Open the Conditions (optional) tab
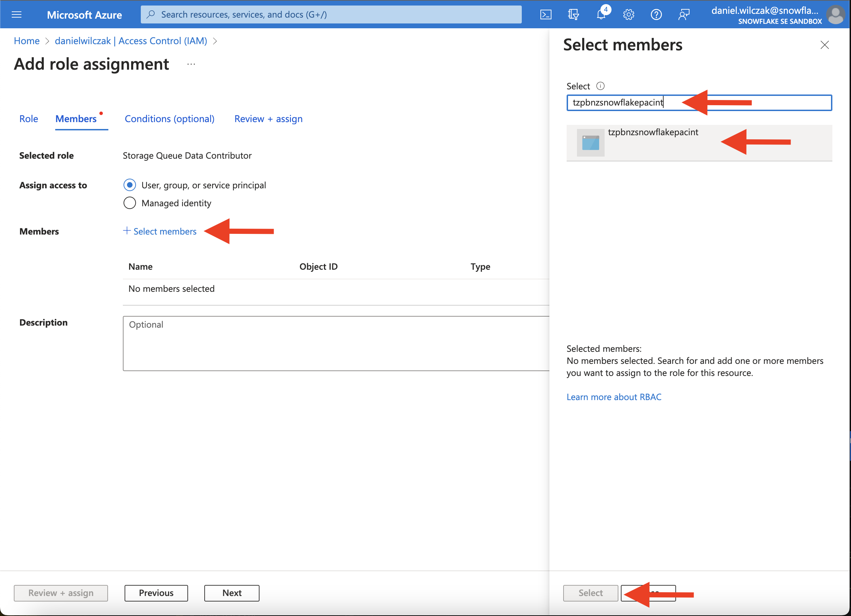Screen dimensions: 851x616 pos(169,119)
